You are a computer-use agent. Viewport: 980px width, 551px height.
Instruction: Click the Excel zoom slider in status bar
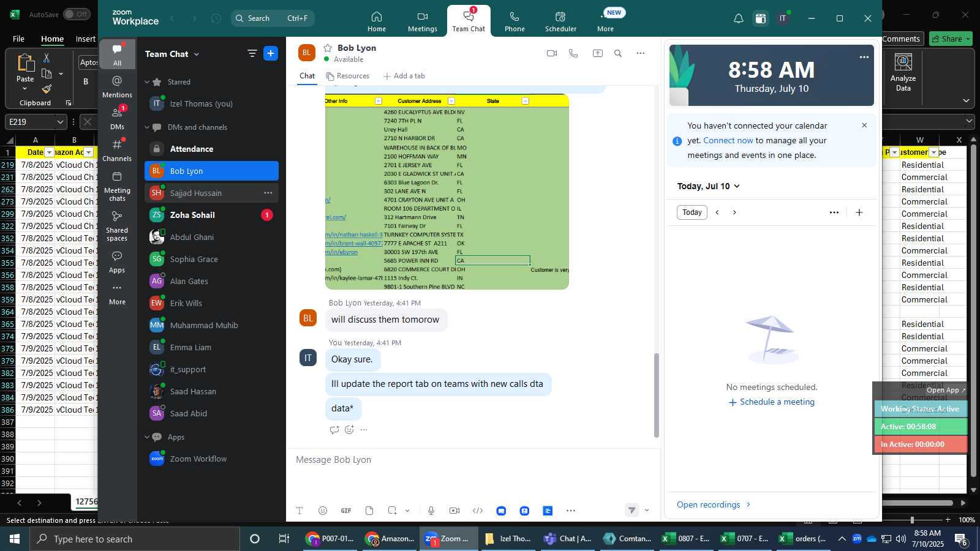point(912,520)
